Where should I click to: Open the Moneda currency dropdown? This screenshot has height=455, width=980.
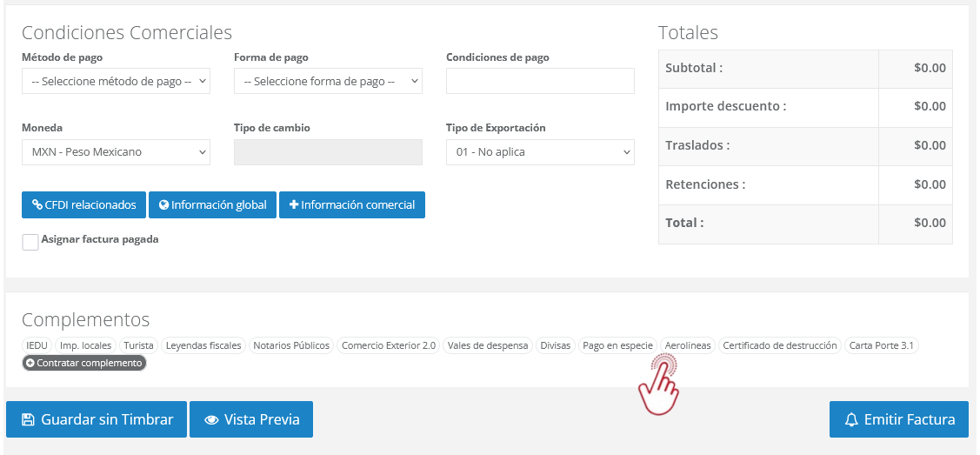[x=116, y=152]
